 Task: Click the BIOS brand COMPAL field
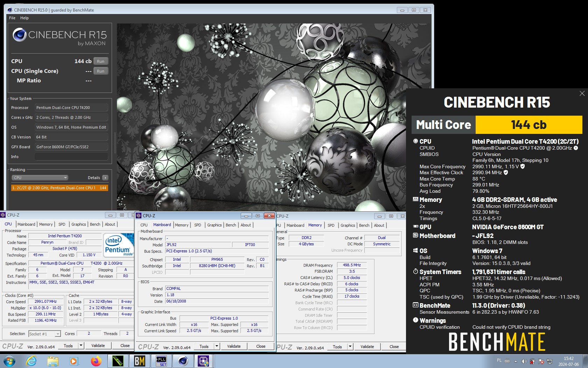coord(217,288)
